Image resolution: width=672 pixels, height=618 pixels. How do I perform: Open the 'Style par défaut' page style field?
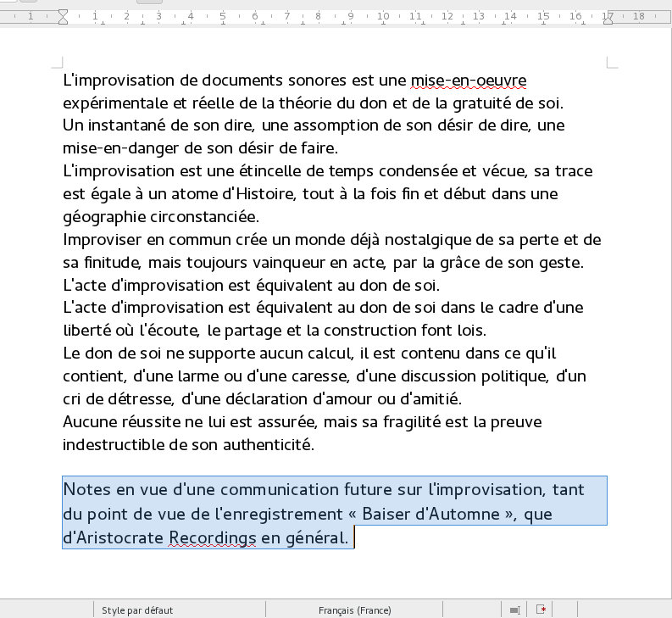(137, 610)
